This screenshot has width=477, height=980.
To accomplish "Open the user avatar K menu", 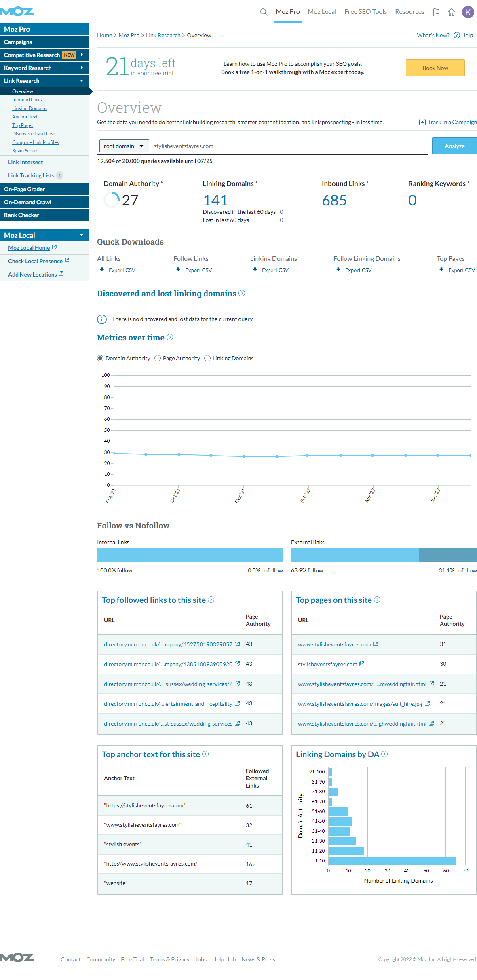I will tap(468, 12).
